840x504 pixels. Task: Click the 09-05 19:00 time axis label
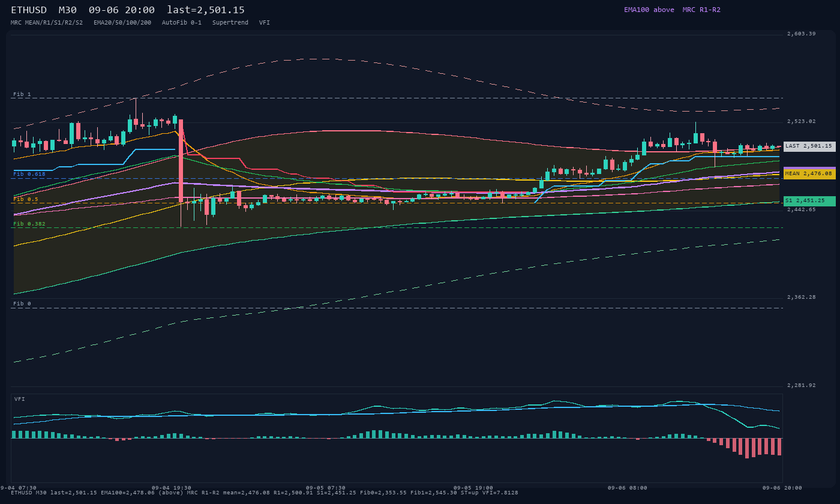[473, 488]
